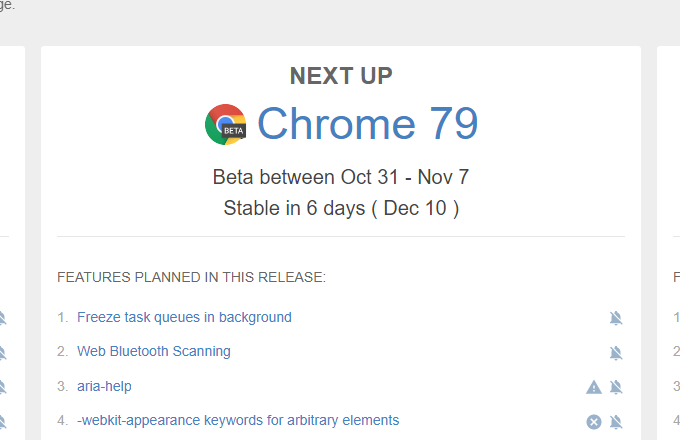Open the aria-help feature link
The height and width of the screenshot is (440, 680).
click(x=104, y=386)
